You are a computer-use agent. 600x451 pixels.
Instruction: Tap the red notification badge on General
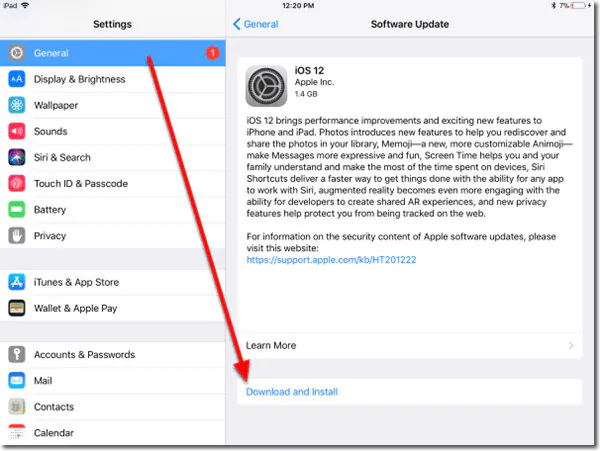click(212, 53)
